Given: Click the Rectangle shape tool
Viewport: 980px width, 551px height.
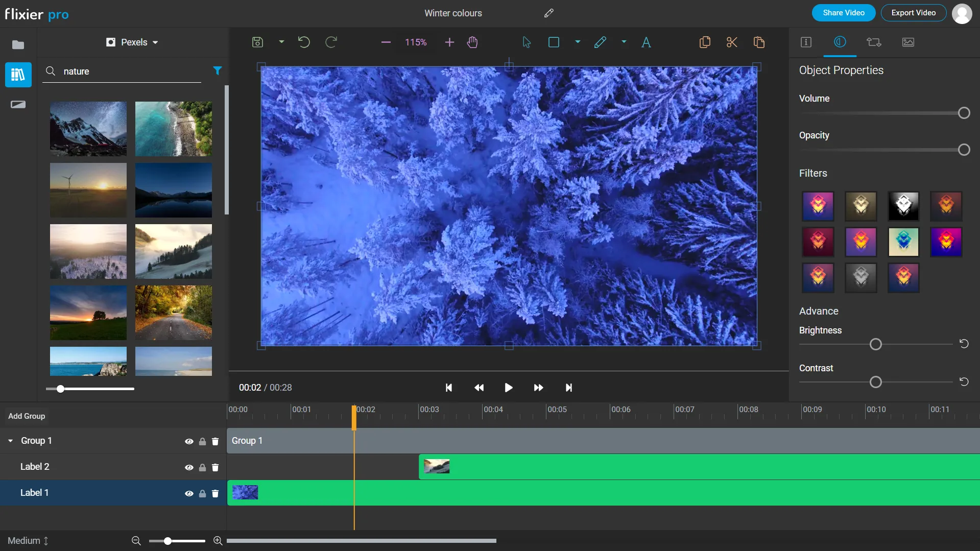Looking at the screenshot, I should pyautogui.click(x=554, y=42).
